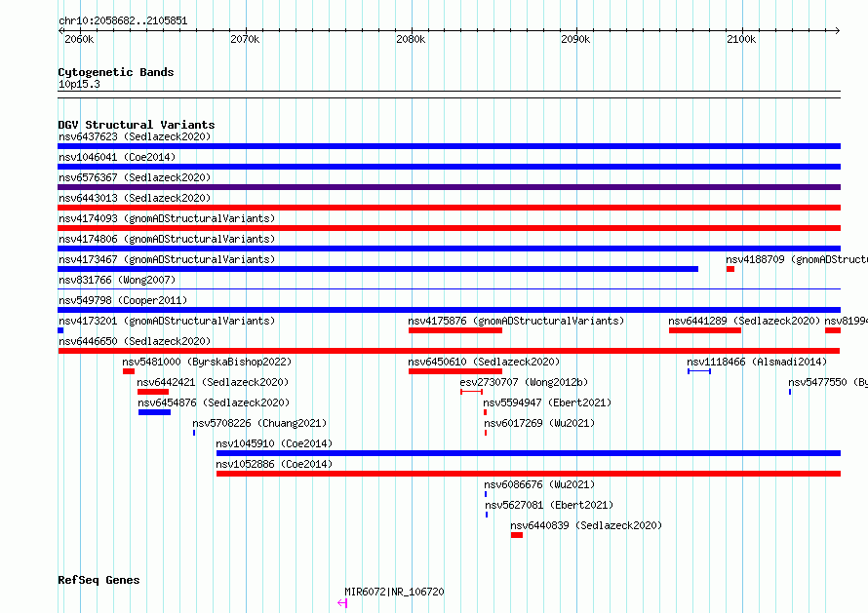Select nsv549798 (Cooper2011) label
The image size is (868, 613).
click(123, 300)
